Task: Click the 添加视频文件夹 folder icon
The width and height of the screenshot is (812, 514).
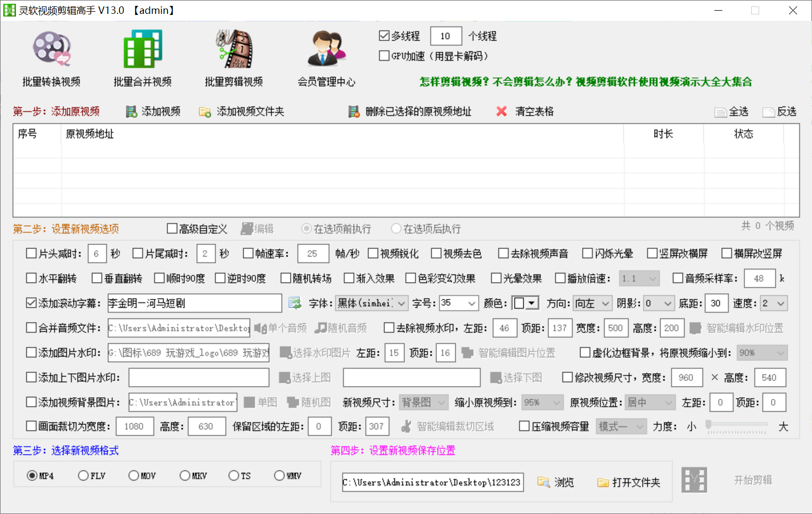Action: tap(205, 111)
